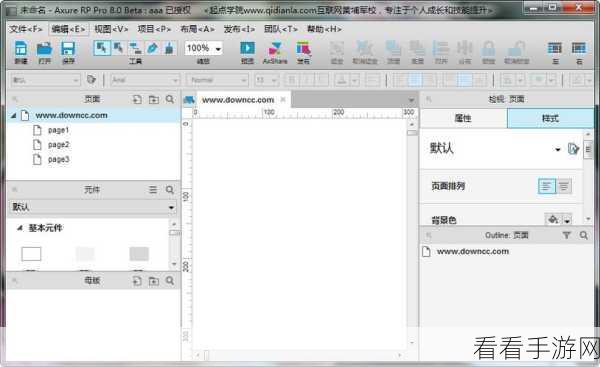This screenshot has width=600, height=367.
Task: Open the page style 默认 dropdown in inspector
Action: [558, 149]
